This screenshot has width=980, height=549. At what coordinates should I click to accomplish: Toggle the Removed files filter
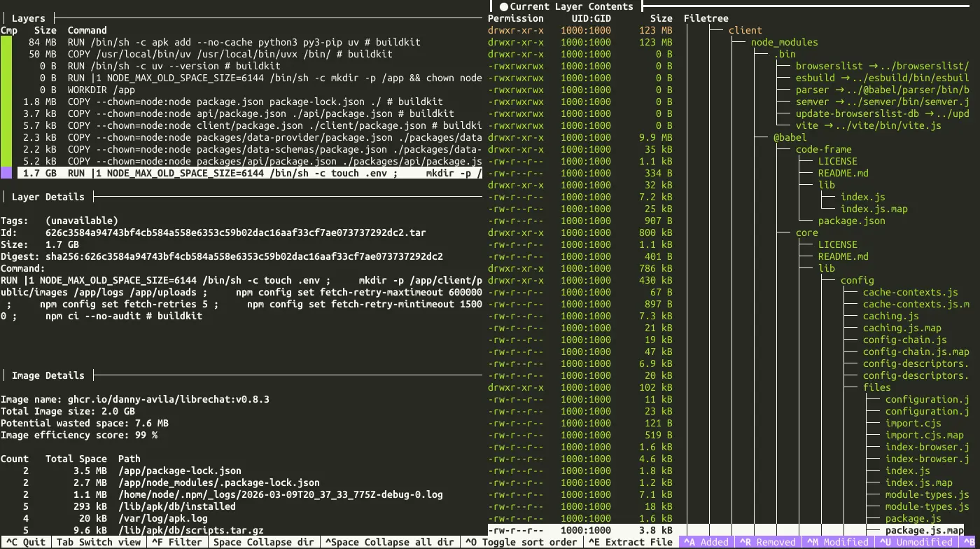(767, 542)
